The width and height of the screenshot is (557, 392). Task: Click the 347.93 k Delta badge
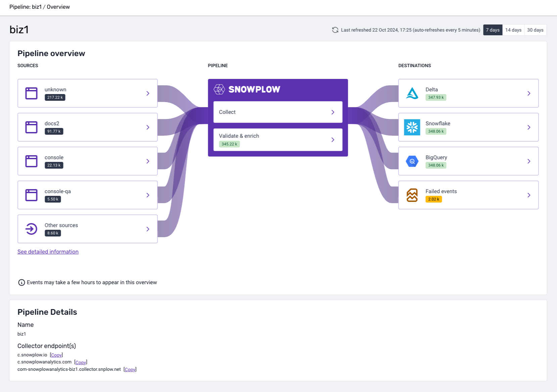[x=436, y=97]
